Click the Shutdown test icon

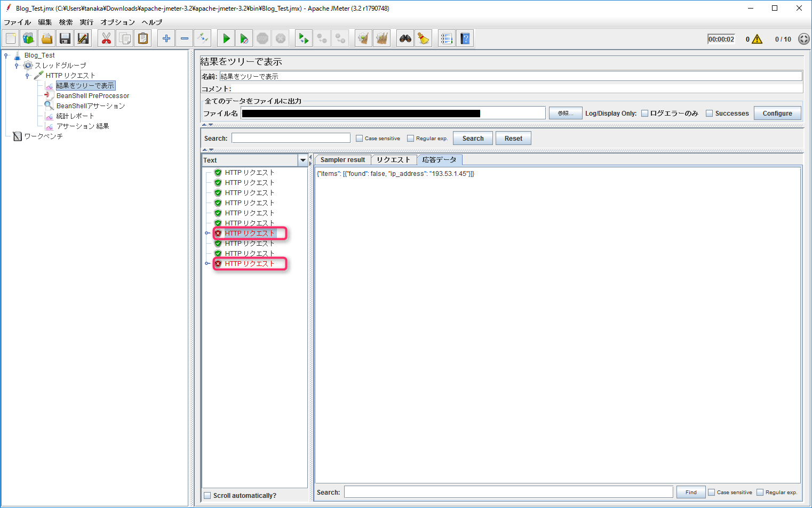tap(281, 38)
